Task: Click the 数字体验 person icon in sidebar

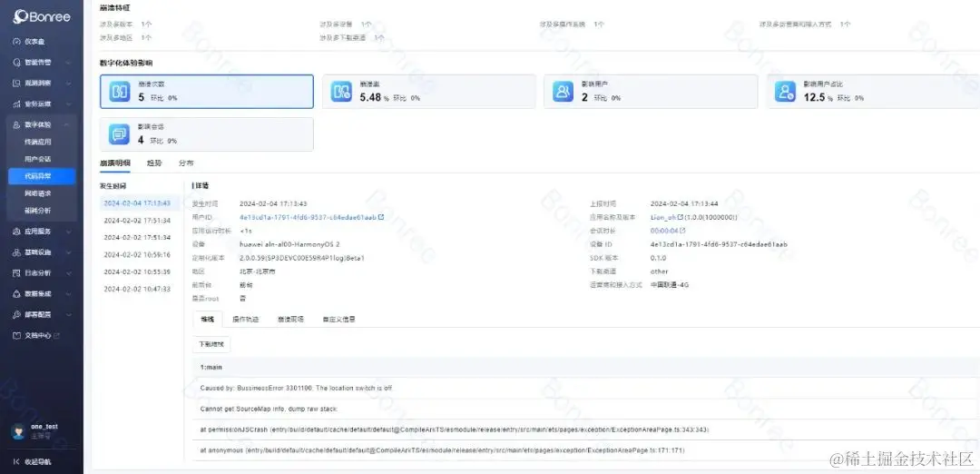Action: click(17, 125)
